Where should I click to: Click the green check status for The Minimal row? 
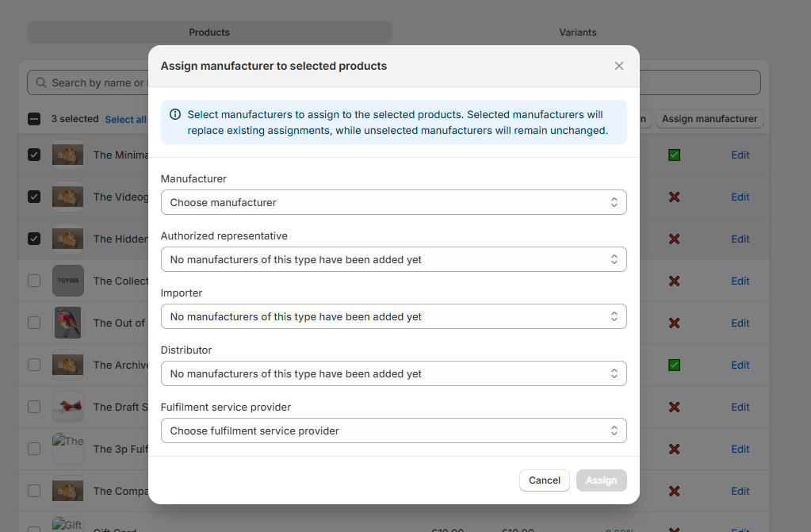coord(674,155)
